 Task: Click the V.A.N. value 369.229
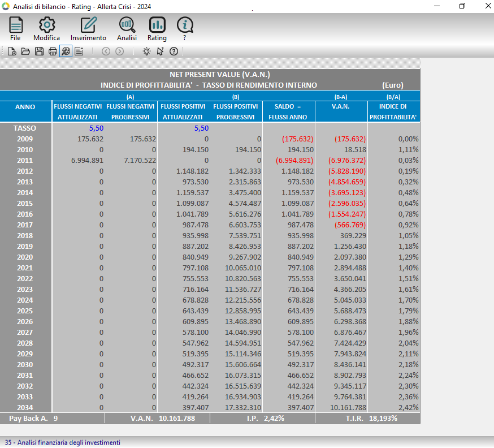coord(353,236)
